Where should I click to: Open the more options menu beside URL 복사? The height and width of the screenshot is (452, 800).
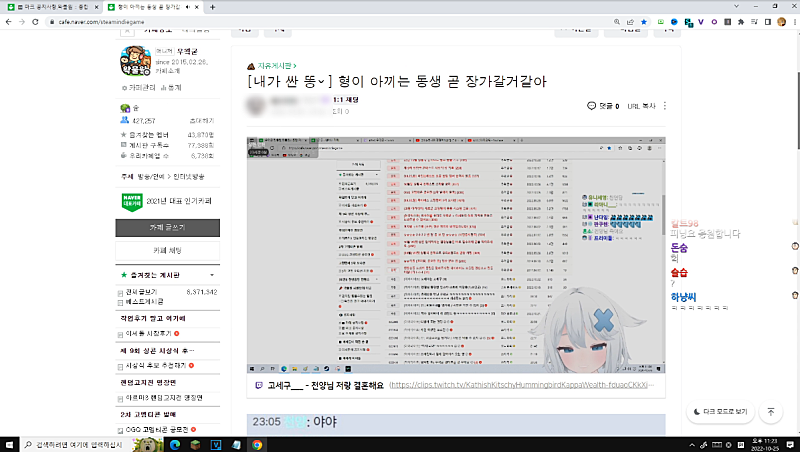tap(665, 105)
